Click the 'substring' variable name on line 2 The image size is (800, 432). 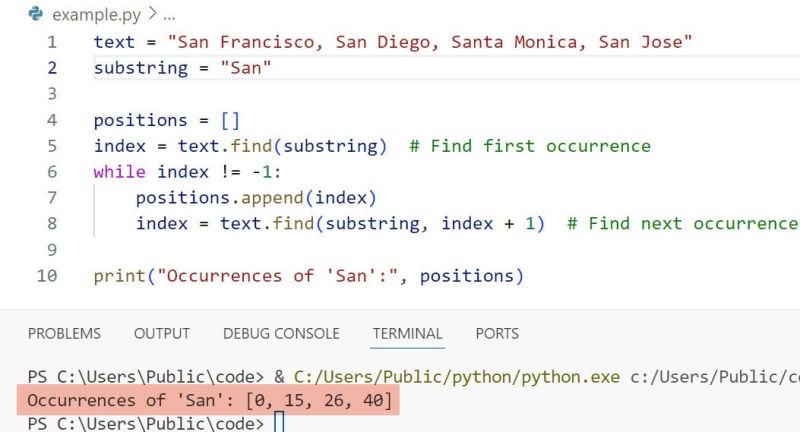point(141,68)
